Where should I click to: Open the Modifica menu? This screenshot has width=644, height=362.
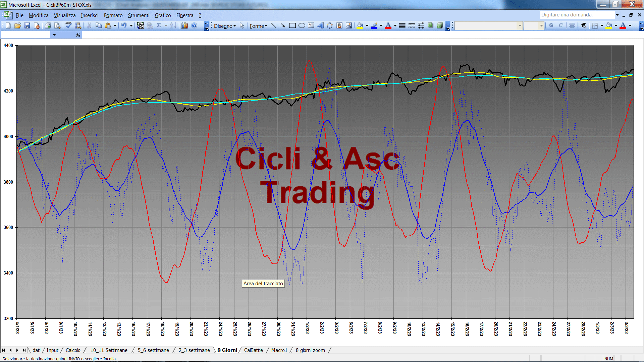click(x=39, y=15)
